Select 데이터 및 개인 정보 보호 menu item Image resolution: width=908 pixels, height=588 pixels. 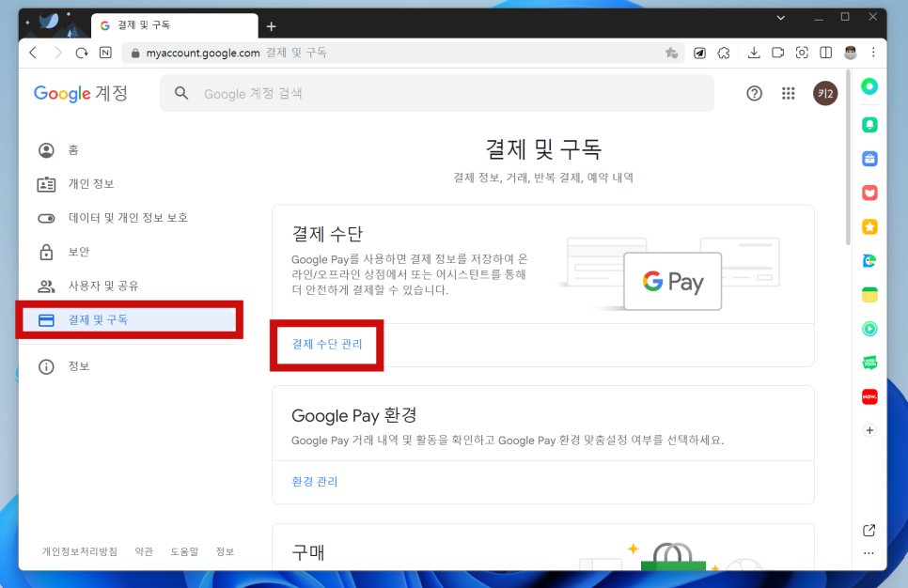[x=129, y=218]
